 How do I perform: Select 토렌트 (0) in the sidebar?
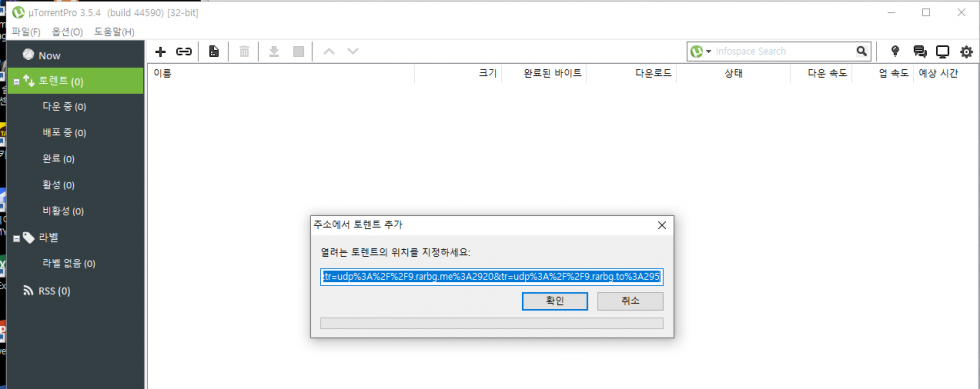click(77, 81)
